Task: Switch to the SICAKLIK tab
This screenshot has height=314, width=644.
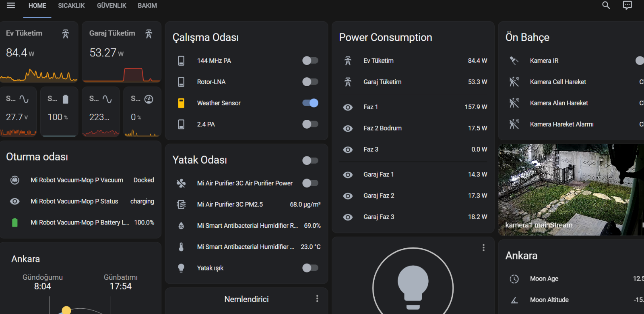Action: coord(71,6)
